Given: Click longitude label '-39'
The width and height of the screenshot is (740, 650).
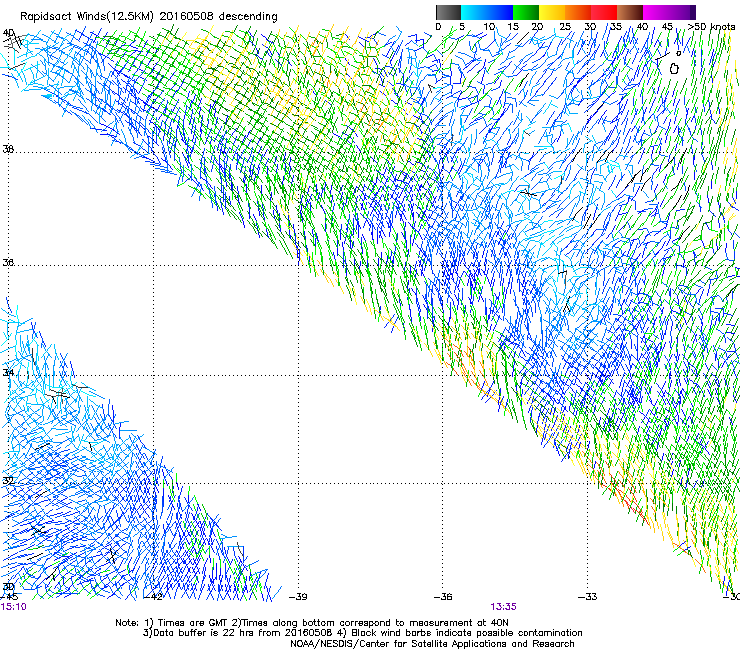Looking at the screenshot, I should 298,597.
